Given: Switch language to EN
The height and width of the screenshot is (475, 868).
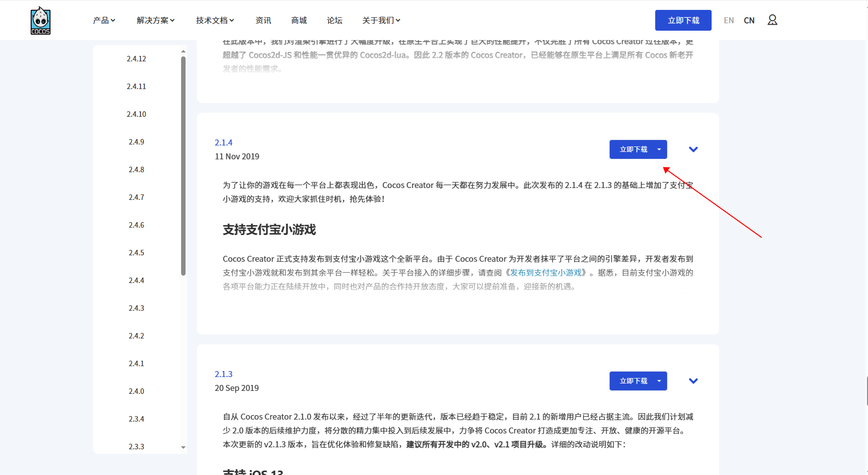Looking at the screenshot, I should (728, 20).
